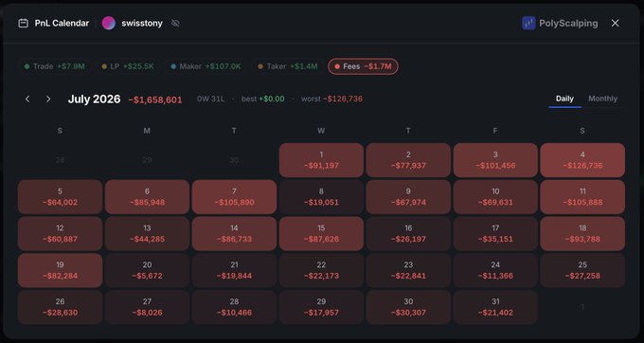Go to the next month
644x343 pixels.
tap(48, 99)
